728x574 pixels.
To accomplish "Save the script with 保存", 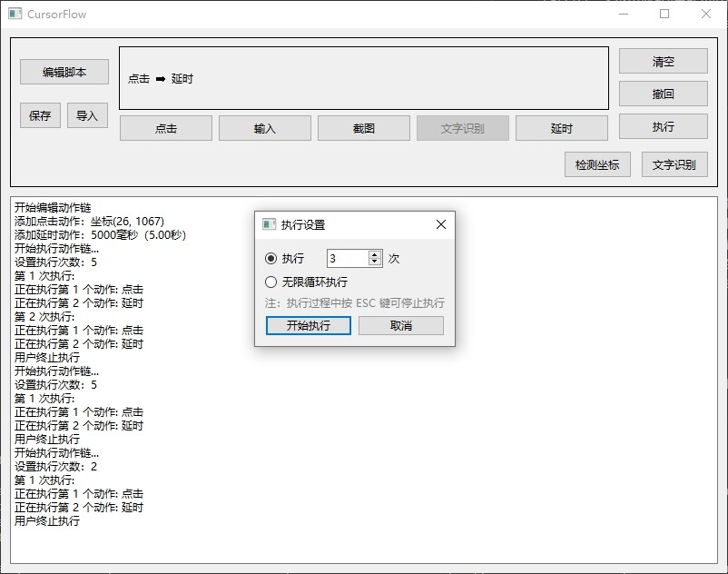I will 40,115.
